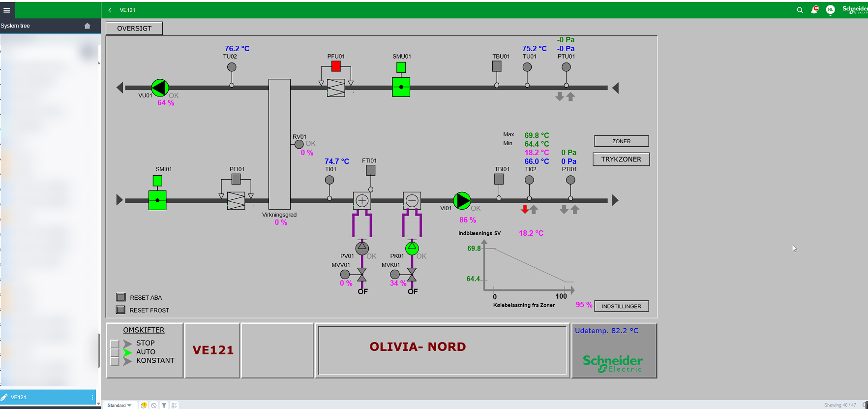
Task: Click the PK01 cooling pump symbol
Action: [x=412, y=248]
